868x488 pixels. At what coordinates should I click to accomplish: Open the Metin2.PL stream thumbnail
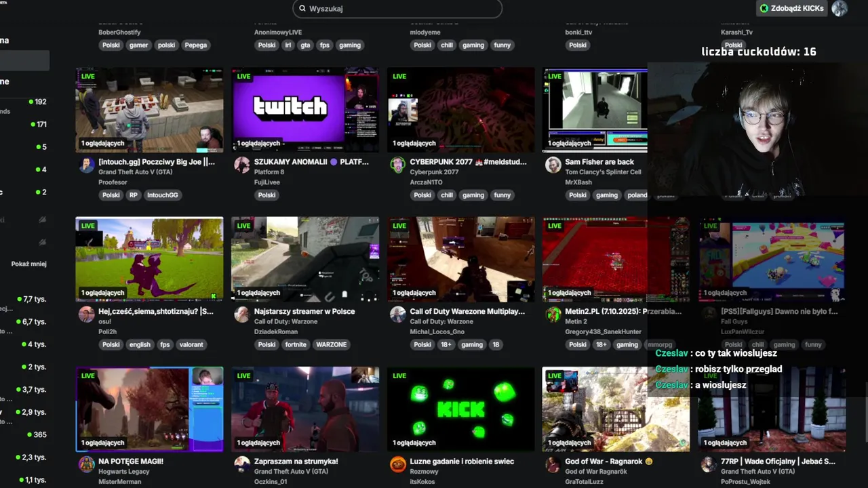616,259
